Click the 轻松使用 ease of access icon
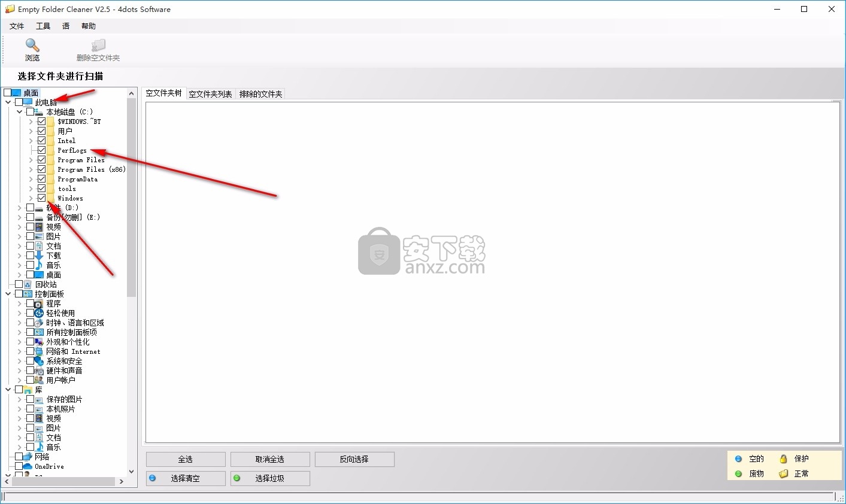 click(39, 313)
